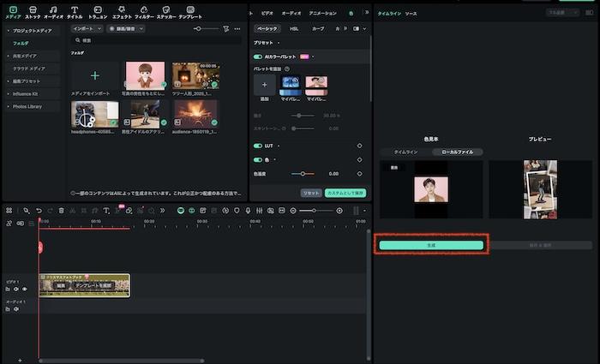Click the microphone voiceover icon in timeline toolbar
The image size is (600, 364).
tap(248, 210)
